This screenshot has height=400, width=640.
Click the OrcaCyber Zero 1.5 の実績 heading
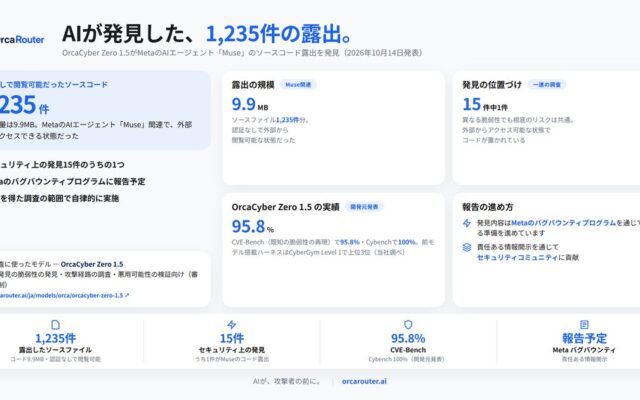(285, 207)
